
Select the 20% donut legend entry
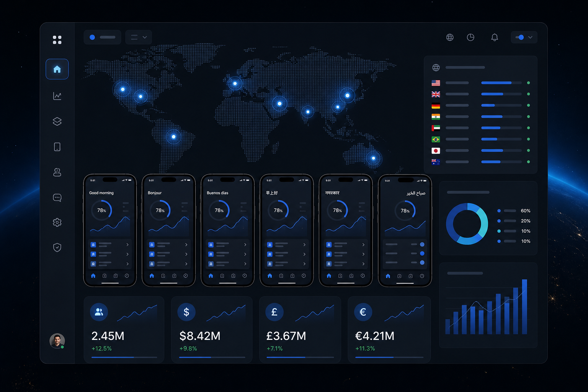click(x=514, y=221)
